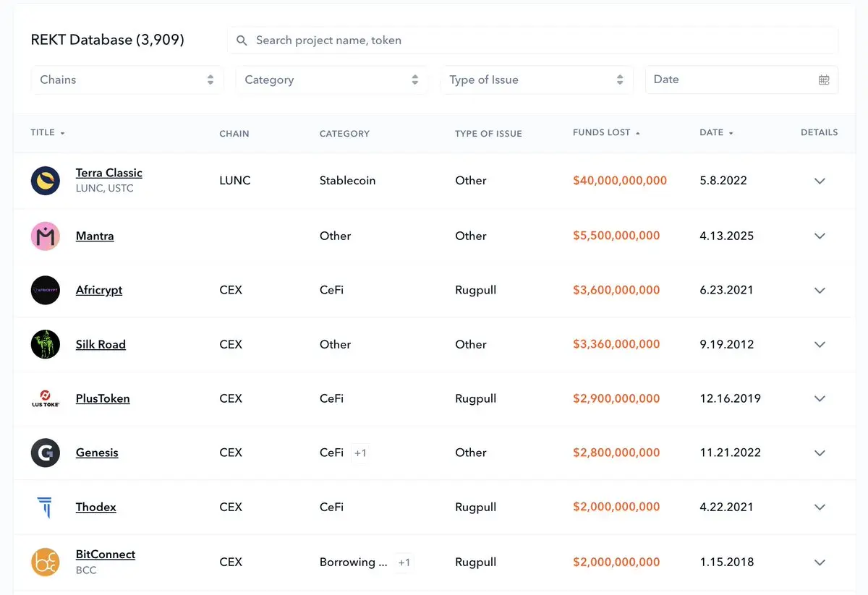The width and height of the screenshot is (868, 595).
Task: Open the BitConnect project link
Action: pos(106,555)
